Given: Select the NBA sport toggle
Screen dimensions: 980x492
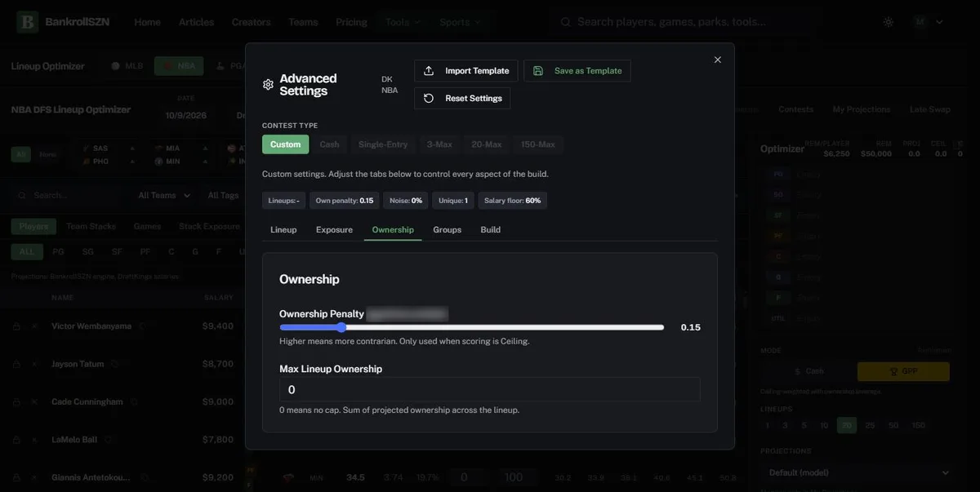Looking at the screenshot, I should coord(179,66).
